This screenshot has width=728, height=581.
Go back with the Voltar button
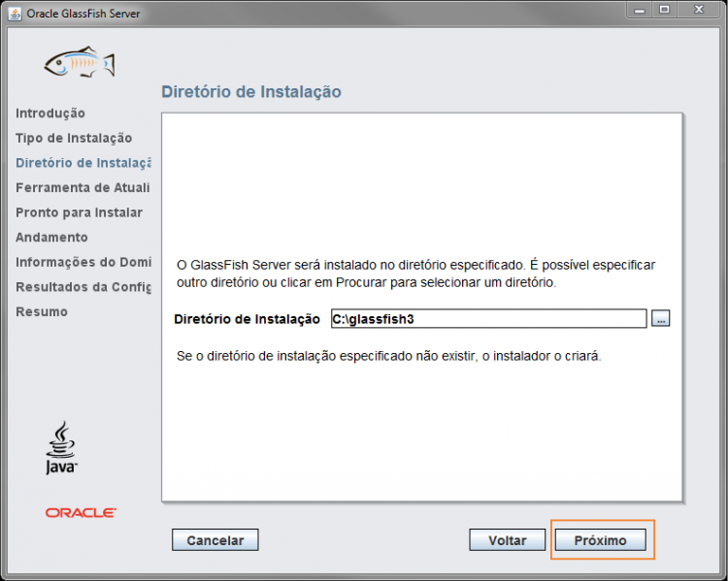507,539
